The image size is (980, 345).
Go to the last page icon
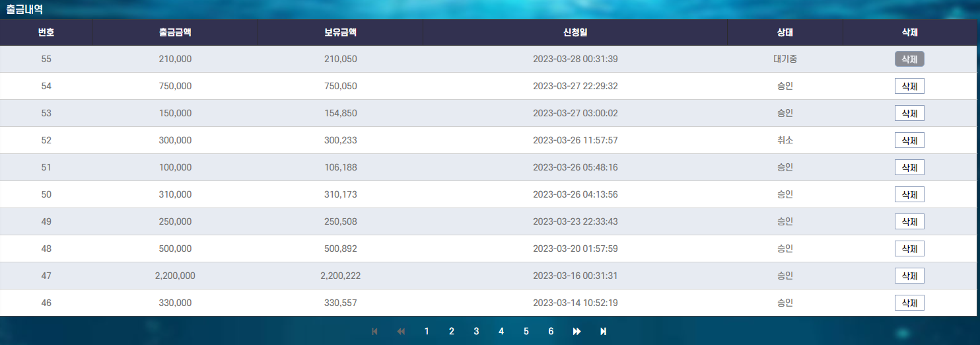pos(603,331)
